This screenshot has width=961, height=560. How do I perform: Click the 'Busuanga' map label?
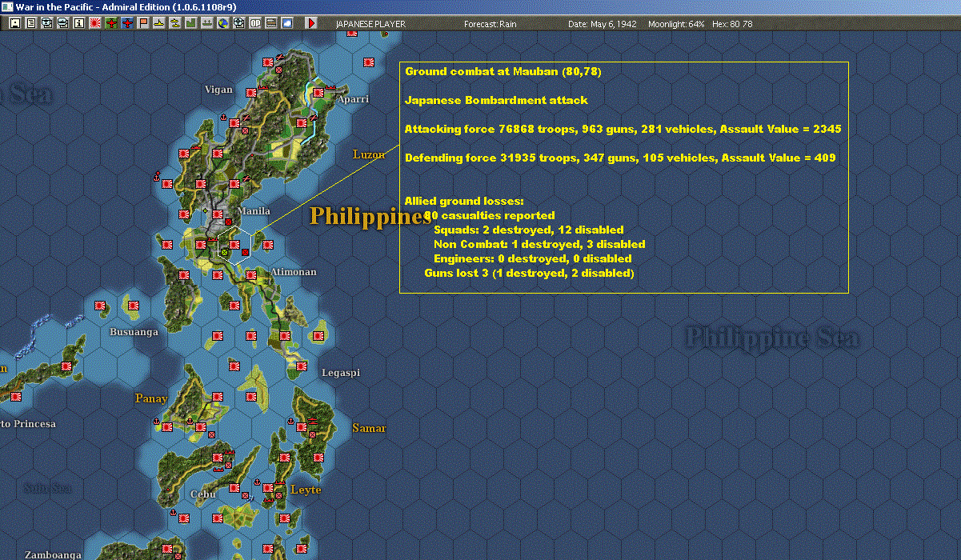pos(134,331)
